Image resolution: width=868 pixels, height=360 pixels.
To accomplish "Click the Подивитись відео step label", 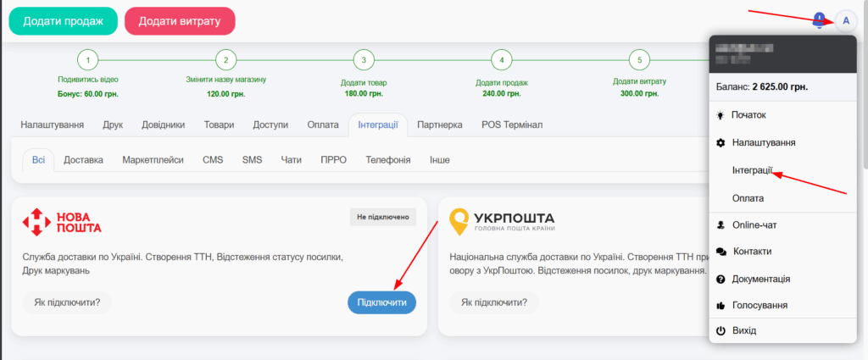I will point(88,80).
